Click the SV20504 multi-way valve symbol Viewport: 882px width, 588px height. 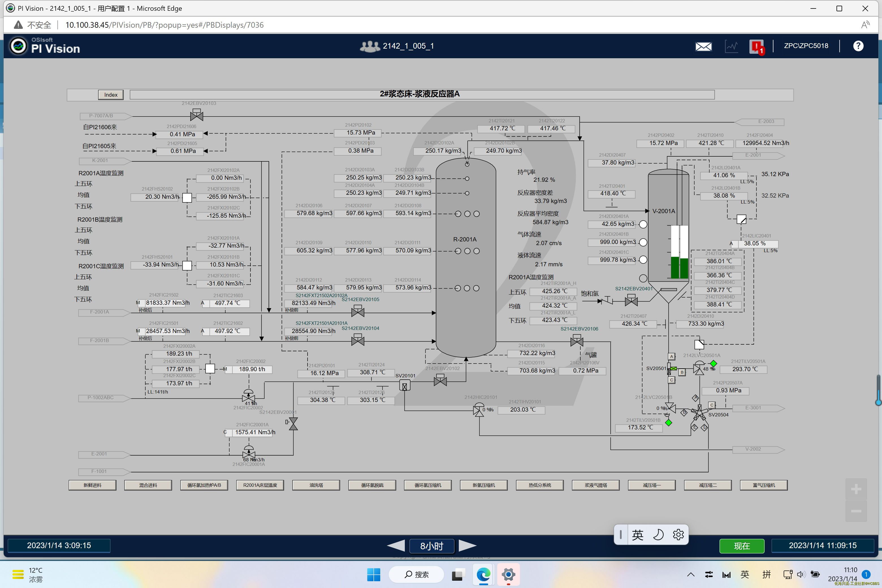point(699,412)
